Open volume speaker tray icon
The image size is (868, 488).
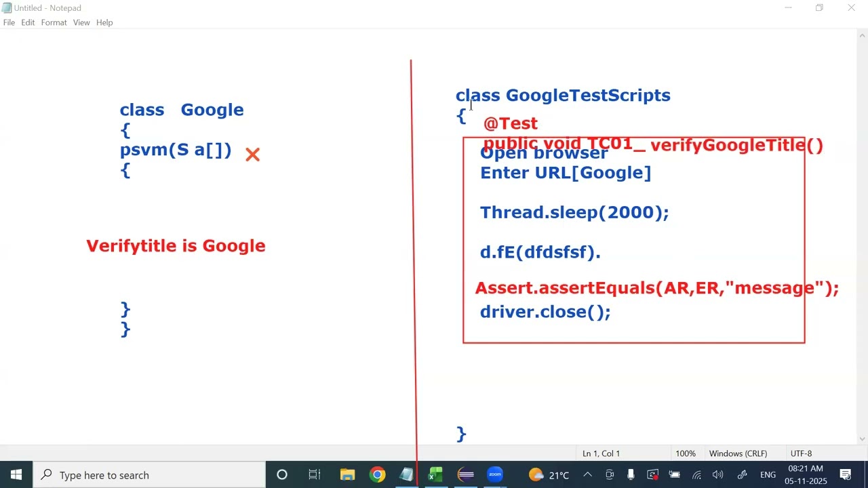718,475
